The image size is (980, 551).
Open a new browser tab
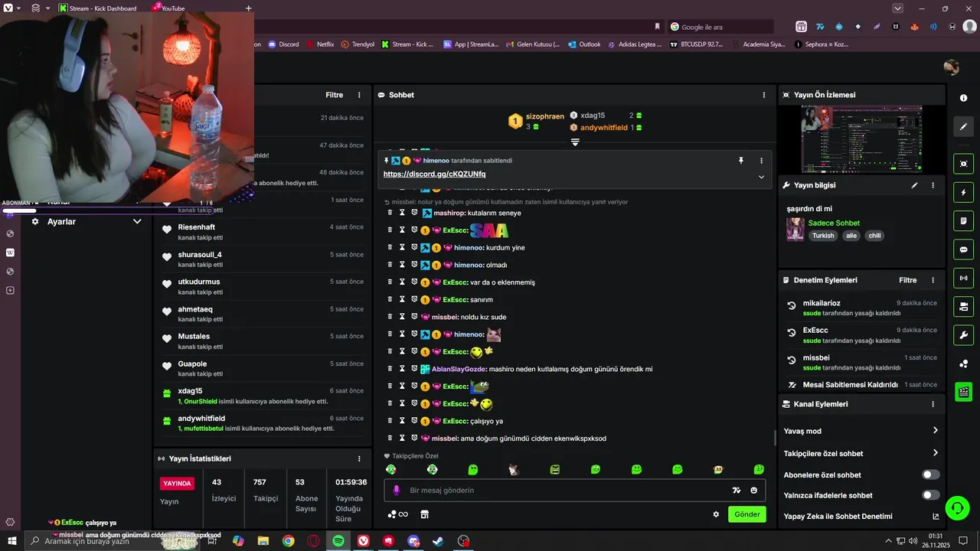point(248,8)
